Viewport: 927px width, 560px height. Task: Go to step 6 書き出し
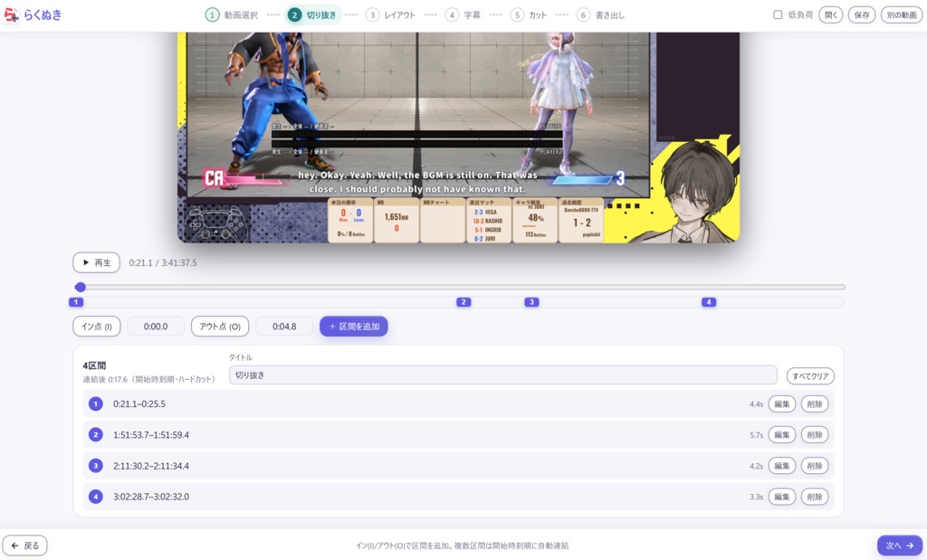coord(601,14)
